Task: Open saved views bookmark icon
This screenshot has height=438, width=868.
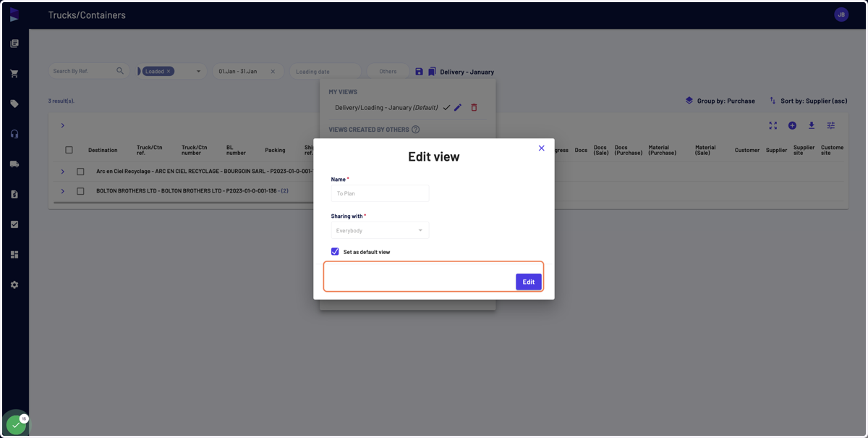Action: [x=432, y=72]
